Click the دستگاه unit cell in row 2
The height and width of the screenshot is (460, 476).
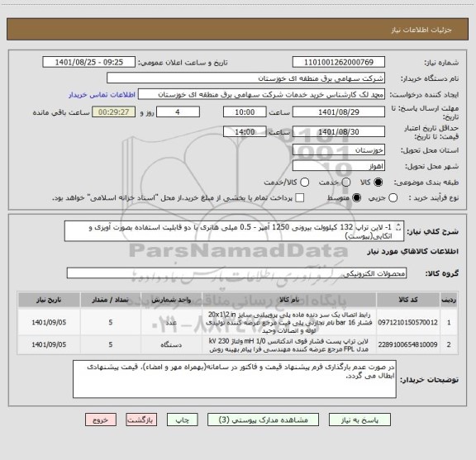171,344
